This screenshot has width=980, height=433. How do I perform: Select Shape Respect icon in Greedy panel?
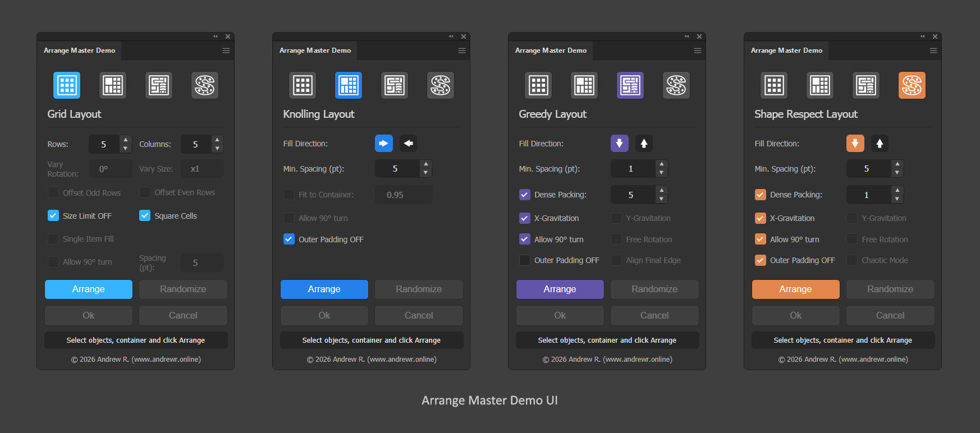676,85
